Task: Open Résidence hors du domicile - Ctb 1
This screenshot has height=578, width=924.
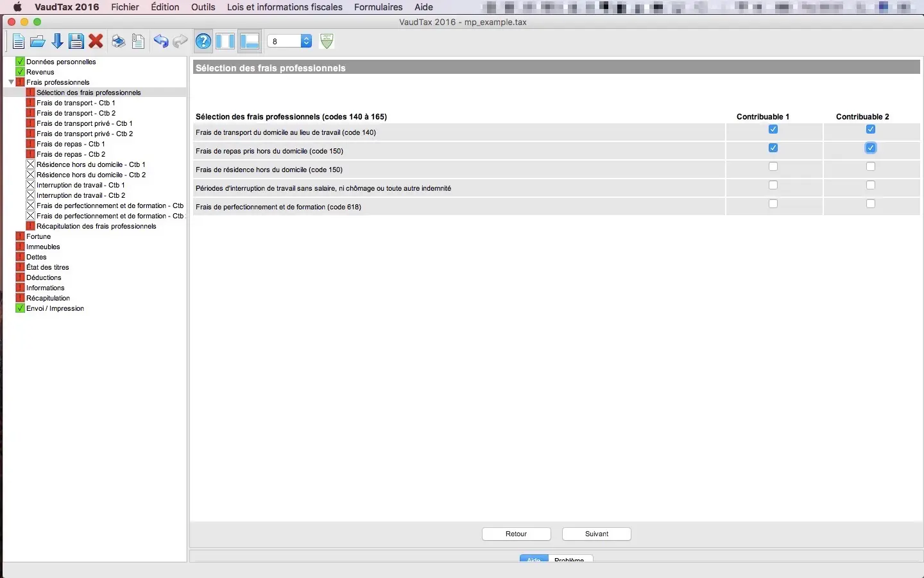Action: click(x=91, y=164)
